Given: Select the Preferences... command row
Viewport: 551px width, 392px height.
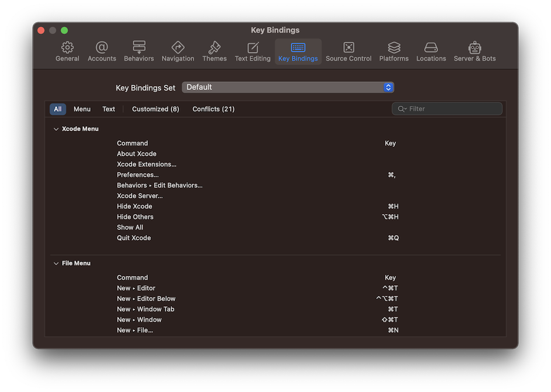Looking at the screenshot, I should [275, 175].
